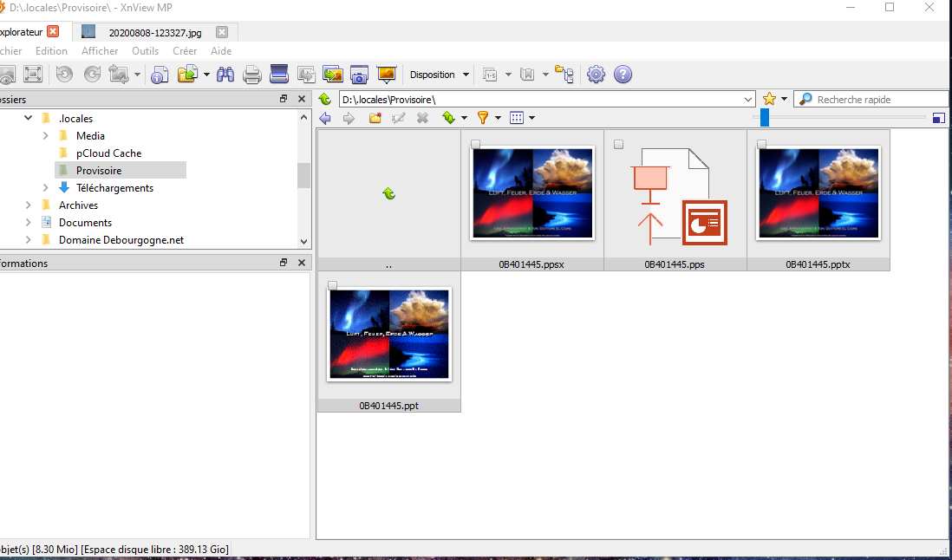952x560 pixels.
Task: Collapse the .locales folder
Action: [x=28, y=118]
